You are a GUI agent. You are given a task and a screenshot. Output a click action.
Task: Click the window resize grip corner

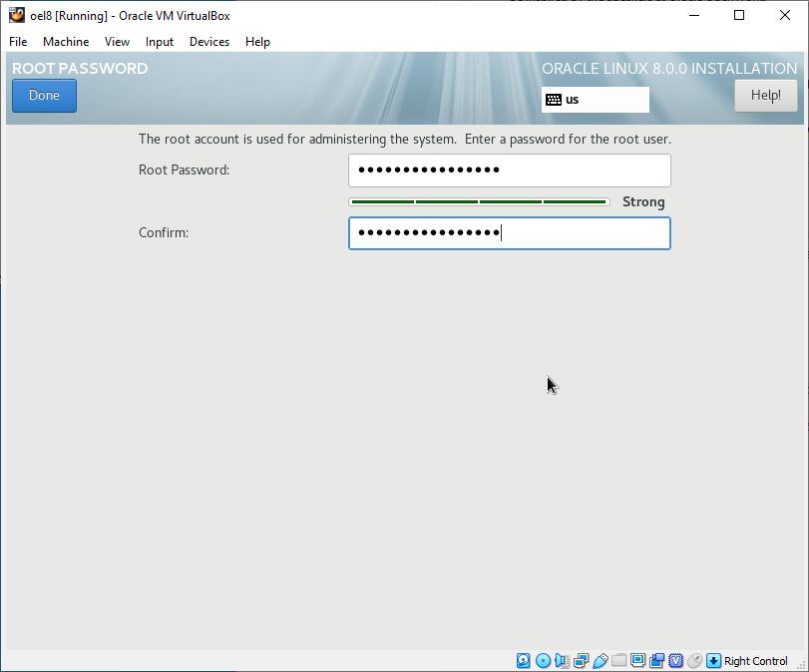coord(801,666)
